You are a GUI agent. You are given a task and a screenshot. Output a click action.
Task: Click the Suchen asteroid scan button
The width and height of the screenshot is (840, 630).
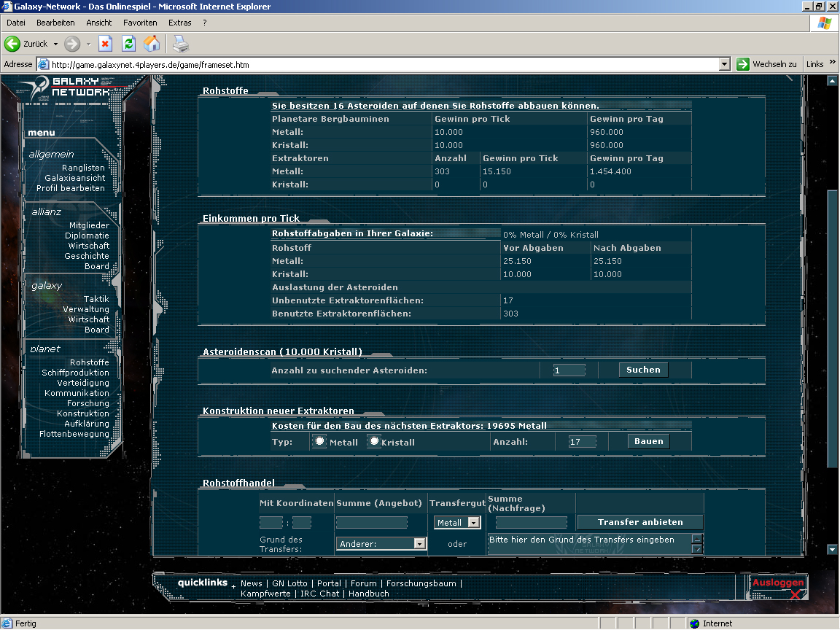coord(643,370)
